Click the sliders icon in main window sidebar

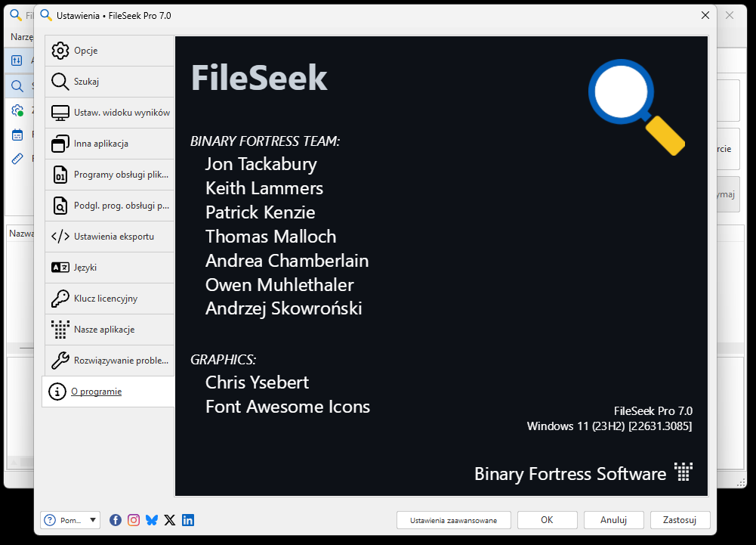[x=17, y=60]
